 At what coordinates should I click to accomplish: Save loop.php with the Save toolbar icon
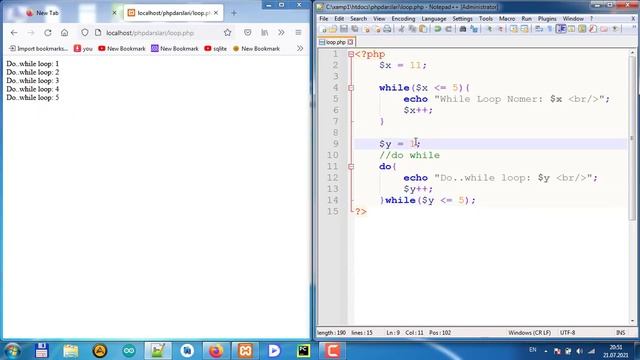tap(344, 29)
